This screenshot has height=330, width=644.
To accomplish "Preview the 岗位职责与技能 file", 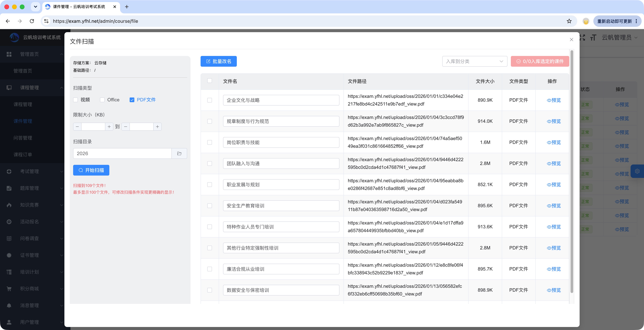I will pyautogui.click(x=554, y=142).
